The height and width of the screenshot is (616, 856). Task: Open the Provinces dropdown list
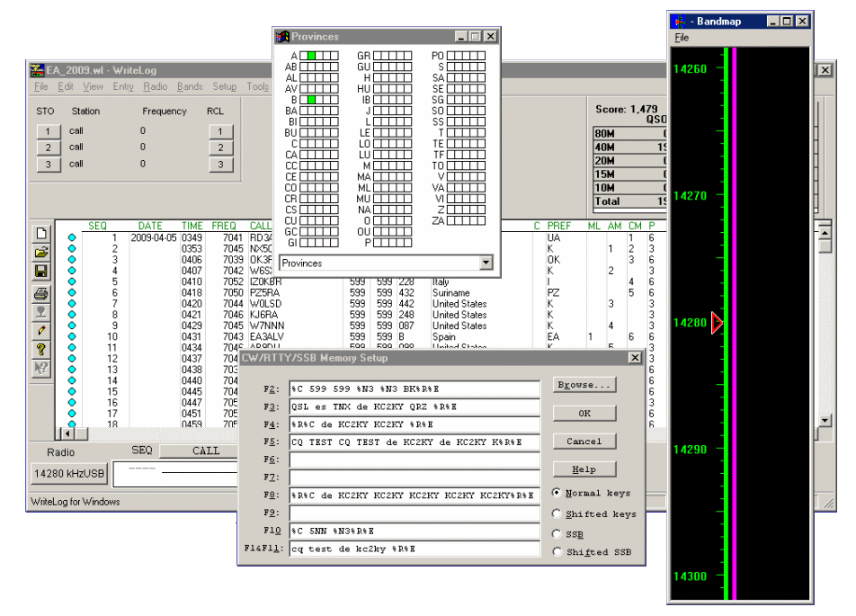click(486, 263)
